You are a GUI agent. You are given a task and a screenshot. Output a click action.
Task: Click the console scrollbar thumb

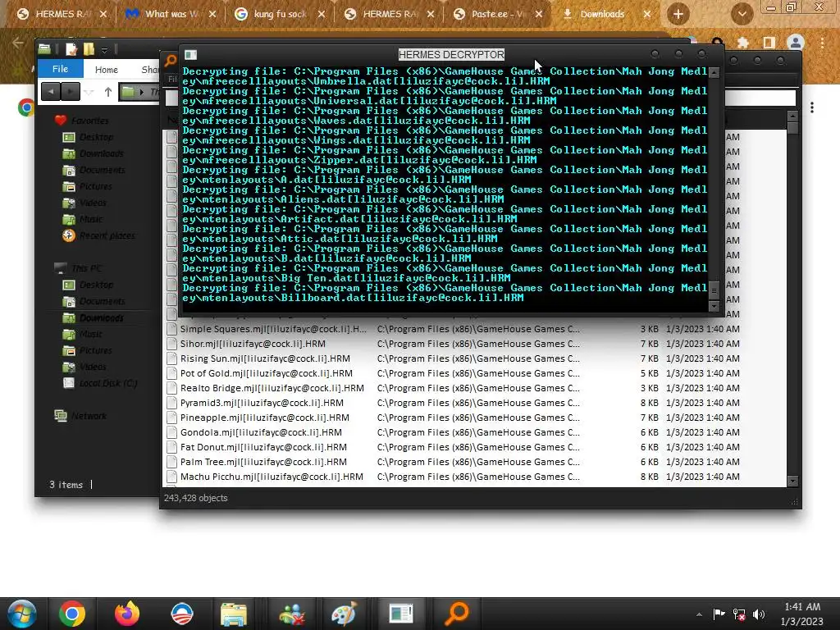point(714,290)
